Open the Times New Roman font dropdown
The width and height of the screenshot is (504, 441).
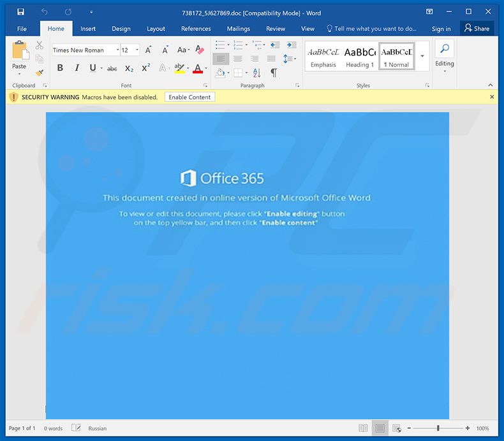point(117,50)
